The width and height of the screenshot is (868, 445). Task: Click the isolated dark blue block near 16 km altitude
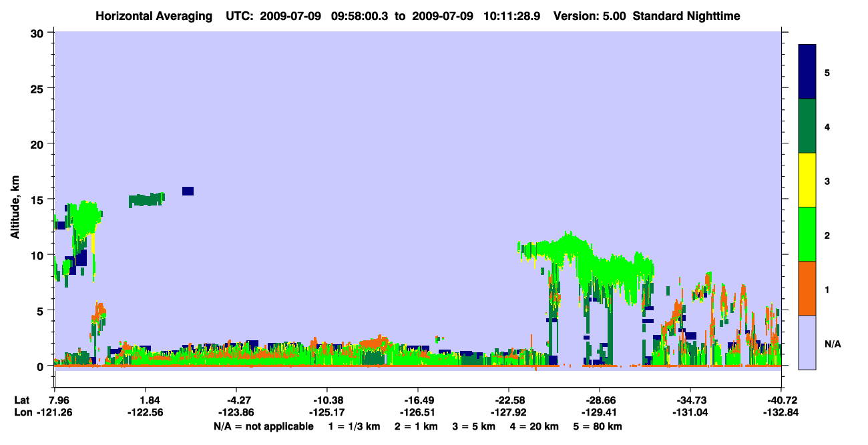(x=188, y=191)
